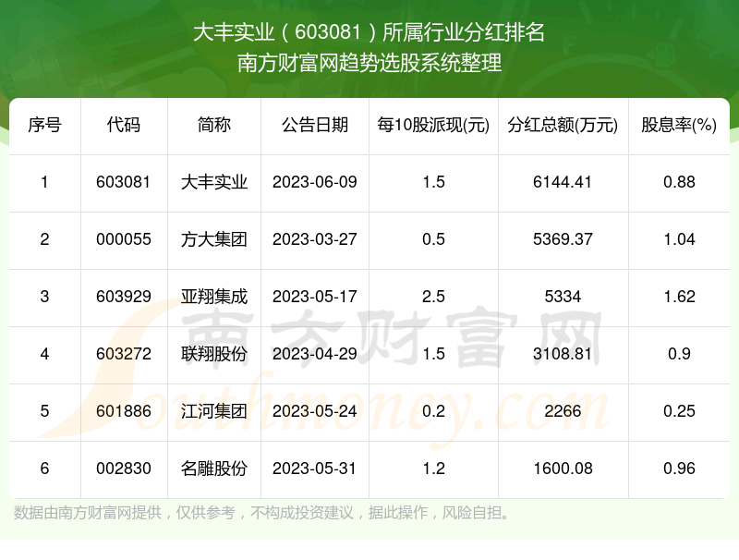The width and height of the screenshot is (739, 560).
Task: Click the rank number for 名雕股份
Action: pos(44,469)
